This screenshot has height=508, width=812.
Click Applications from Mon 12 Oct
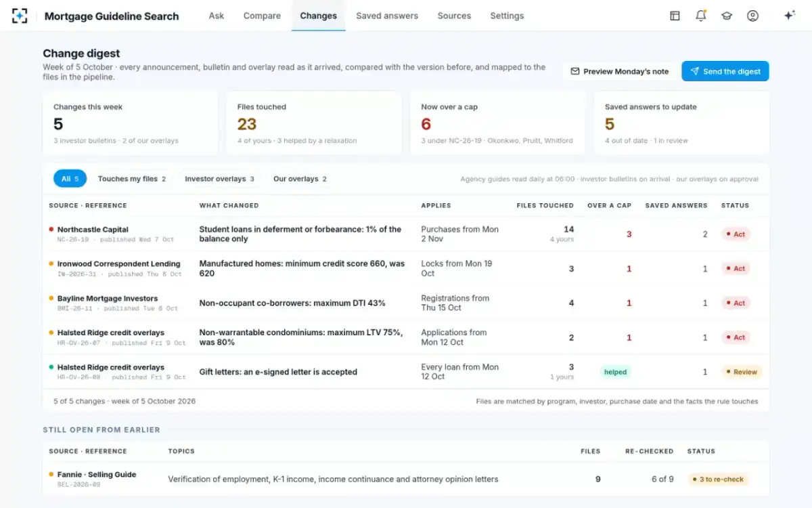point(454,337)
